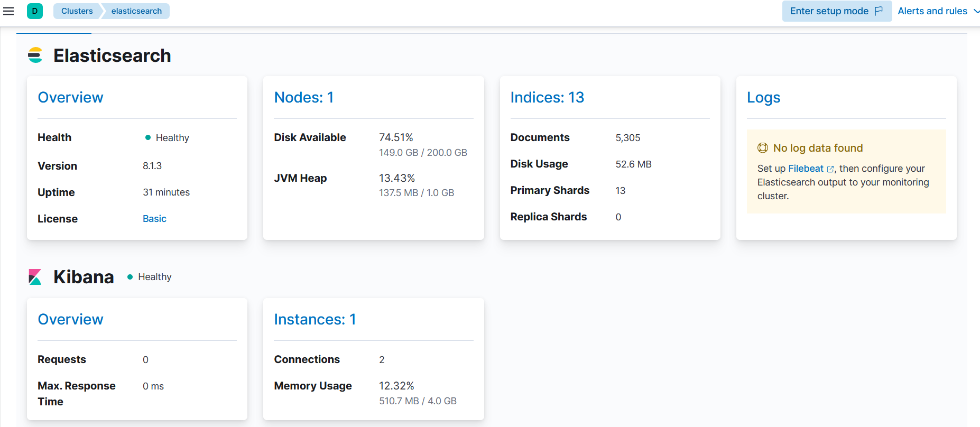
Task: Click the Memory Usage value 12.32%
Action: pyautogui.click(x=396, y=386)
